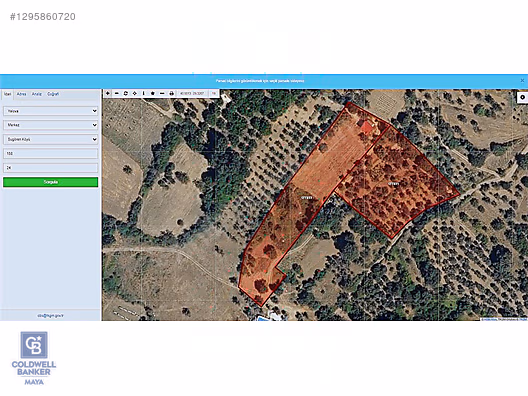Open the cbs@tkgm.gov.tr email link
Viewport: 528px width, 396px height.
click(51, 316)
